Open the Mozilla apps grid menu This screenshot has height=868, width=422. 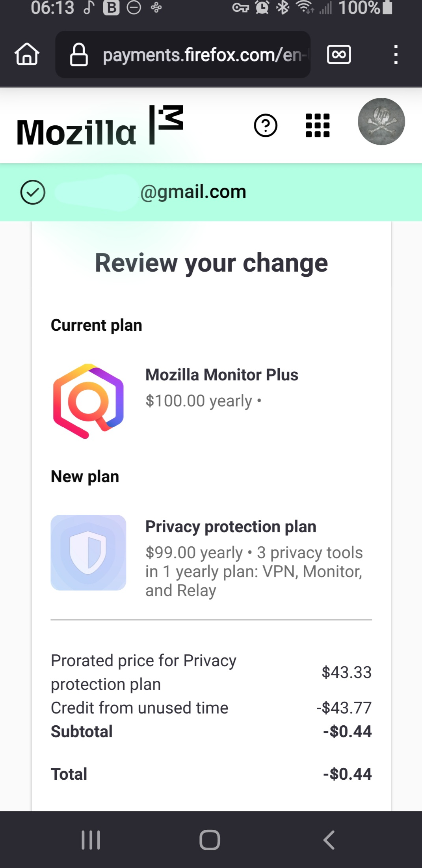[x=318, y=125]
